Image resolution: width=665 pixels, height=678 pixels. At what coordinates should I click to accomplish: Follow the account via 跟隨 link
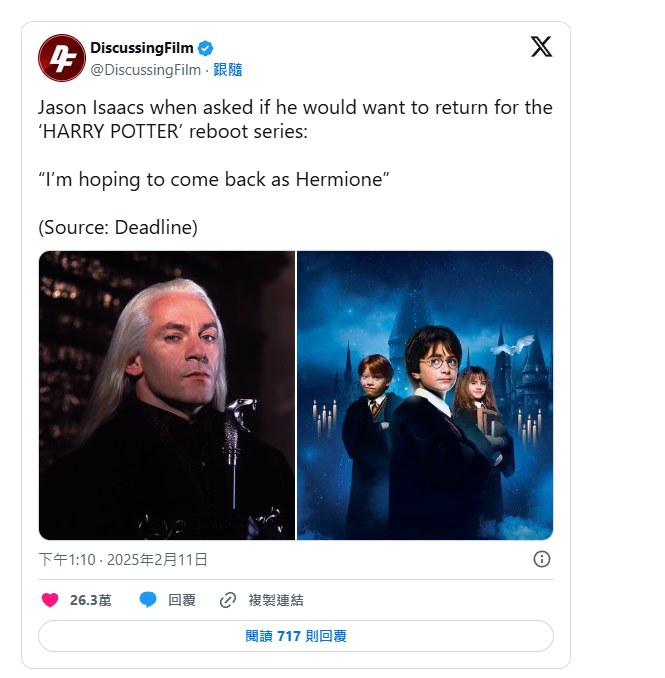228,69
